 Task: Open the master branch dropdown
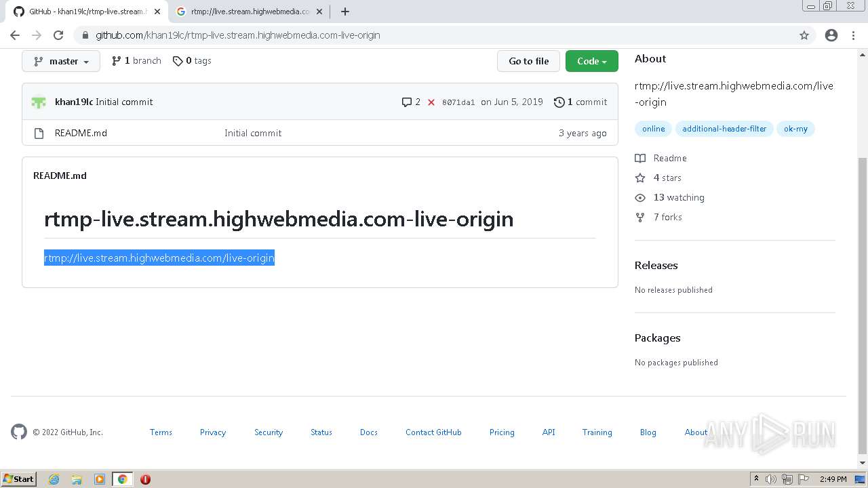(x=61, y=61)
